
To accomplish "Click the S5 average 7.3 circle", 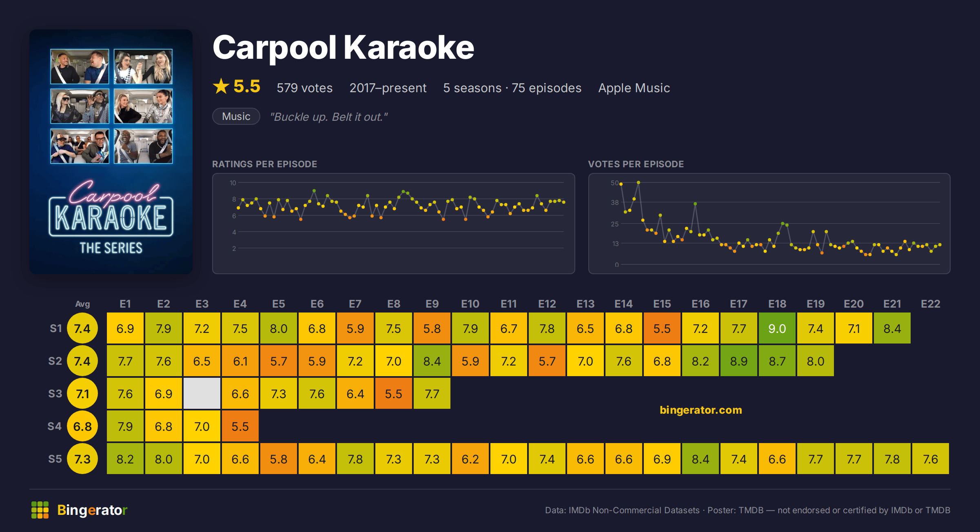I will tap(82, 459).
